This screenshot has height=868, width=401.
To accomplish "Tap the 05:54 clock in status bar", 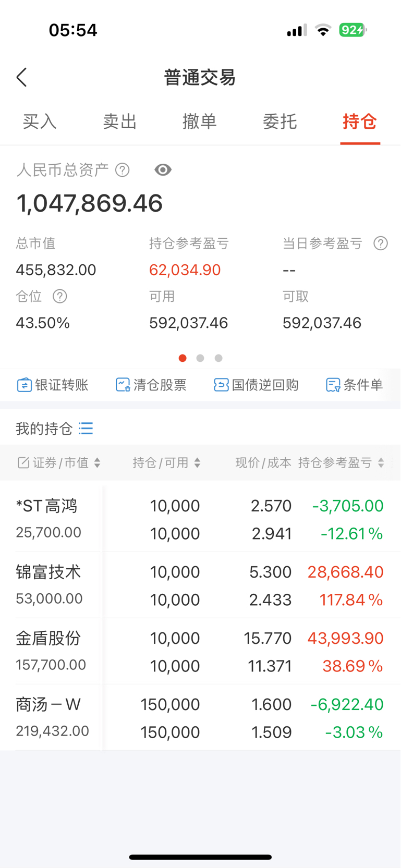I will pyautogui.click(x=73, y=30).
